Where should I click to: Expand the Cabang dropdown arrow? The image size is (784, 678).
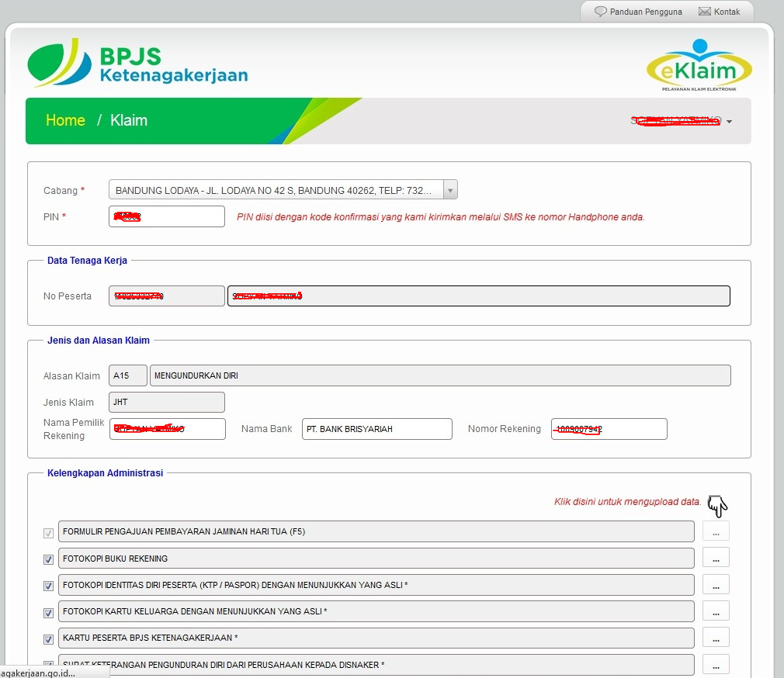[450, 190]
